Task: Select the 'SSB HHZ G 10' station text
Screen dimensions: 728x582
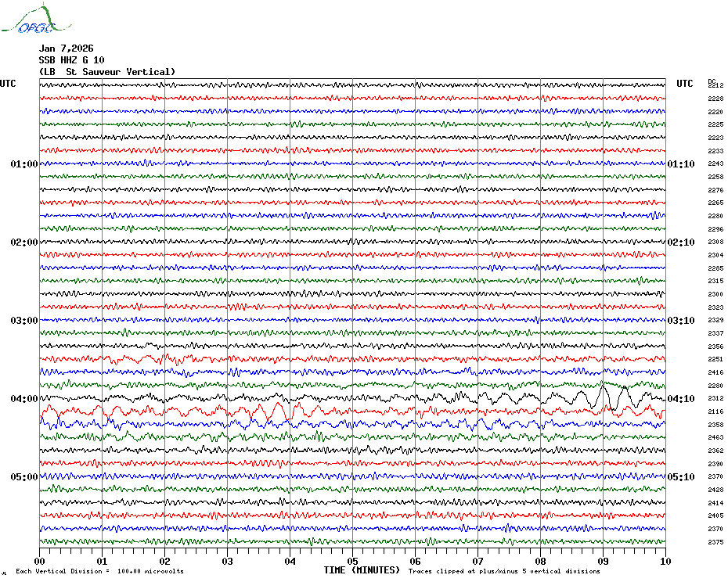Action: [x=71, y=60]
